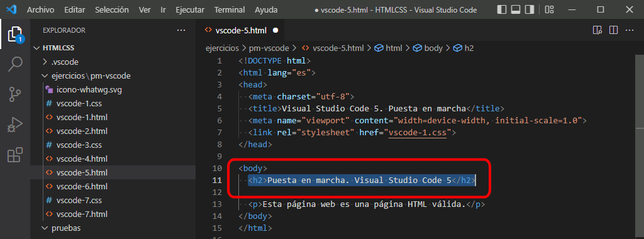Toggle secondary side bar layout button
This screenshot has height=239, width=644.
pos(530,9)
